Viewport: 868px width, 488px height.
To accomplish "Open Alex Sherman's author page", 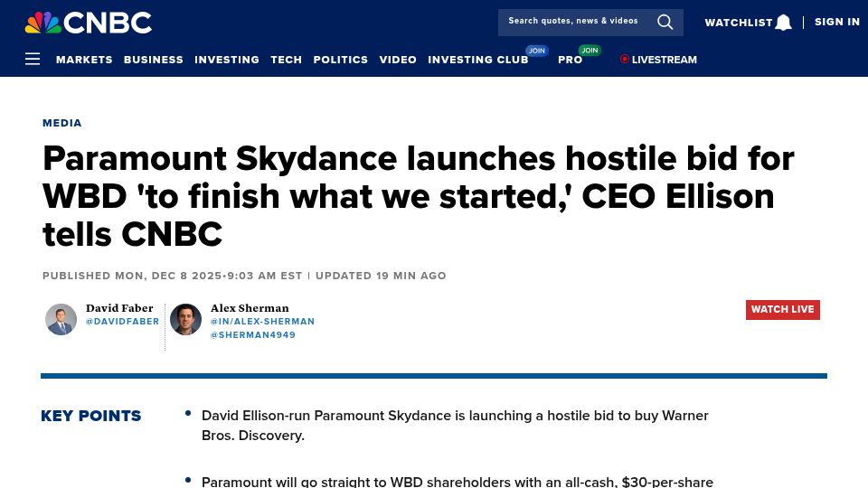I will 250,308.
